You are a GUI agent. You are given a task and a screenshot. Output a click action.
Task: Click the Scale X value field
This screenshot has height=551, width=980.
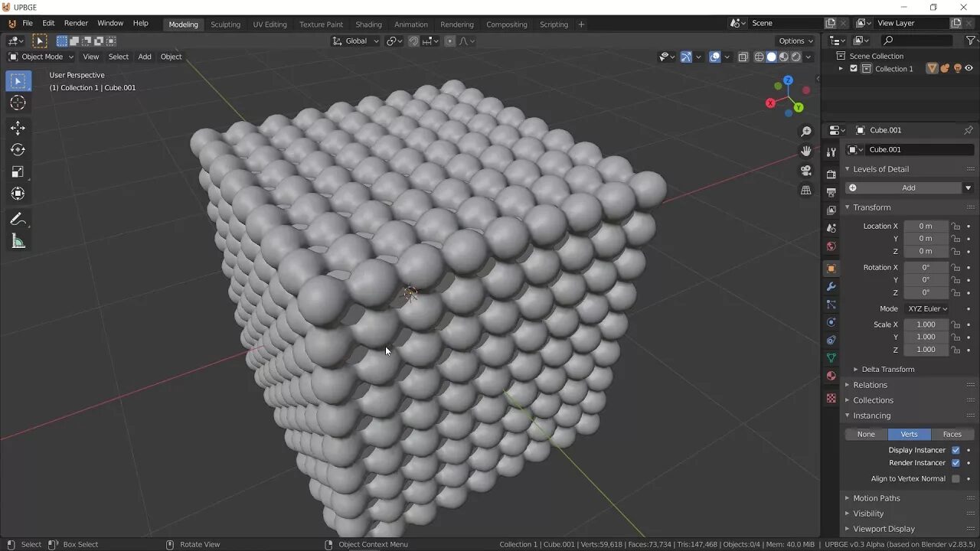pos(926,324)
